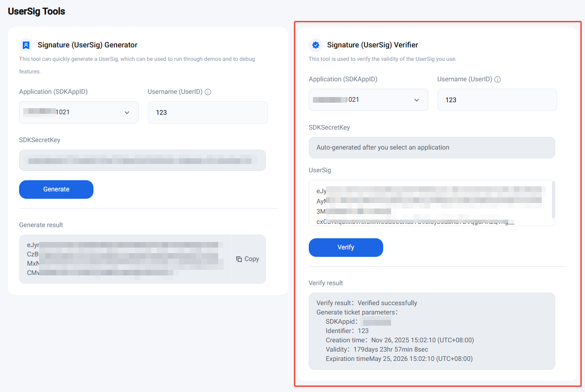Click the UserSig Tools page heading
The height and width of the screenshot is (392, 585).
click(x=37, y=12)
